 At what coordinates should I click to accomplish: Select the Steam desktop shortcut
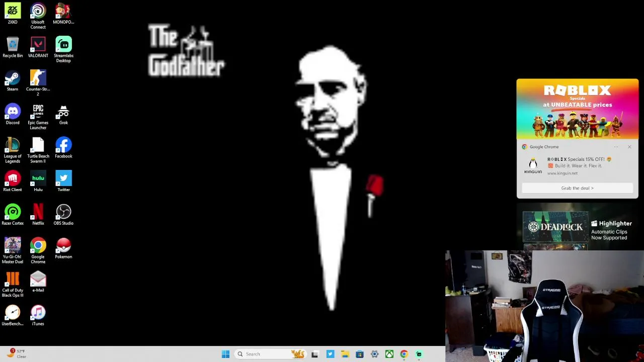pos(13,81)
